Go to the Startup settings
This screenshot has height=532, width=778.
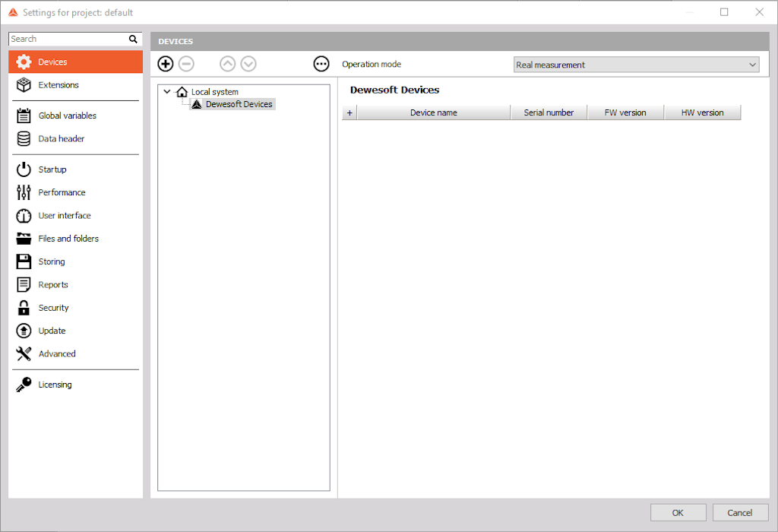75,169
